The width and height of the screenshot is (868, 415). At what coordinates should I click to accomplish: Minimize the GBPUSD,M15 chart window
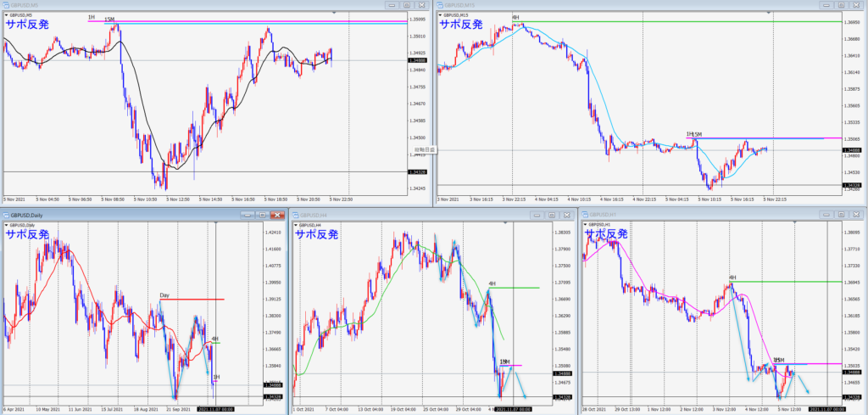tap(827, 4)
